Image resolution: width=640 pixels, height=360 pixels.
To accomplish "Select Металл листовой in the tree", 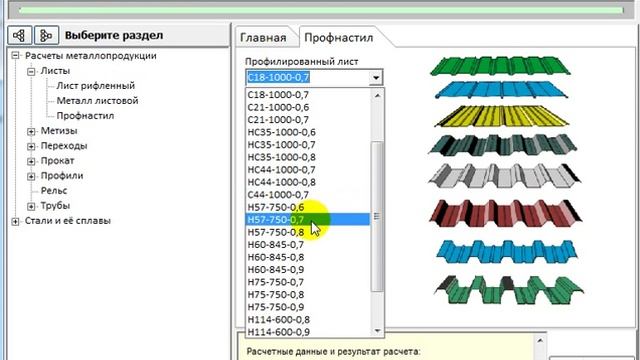I will coord(97,101).
